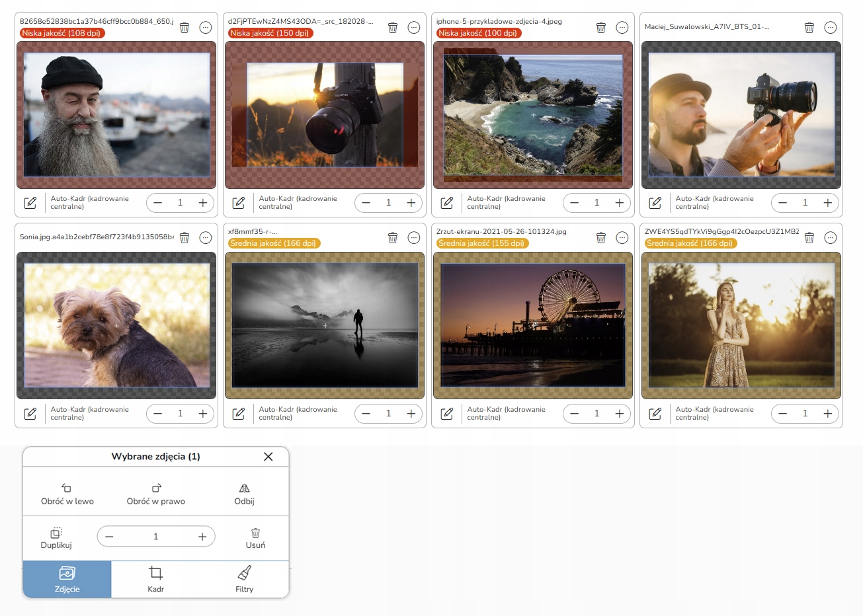The height and width of the screenshot is (616, 863).
Task: Delete the bearded man photo with its trash icon
Action: (185, 27)
